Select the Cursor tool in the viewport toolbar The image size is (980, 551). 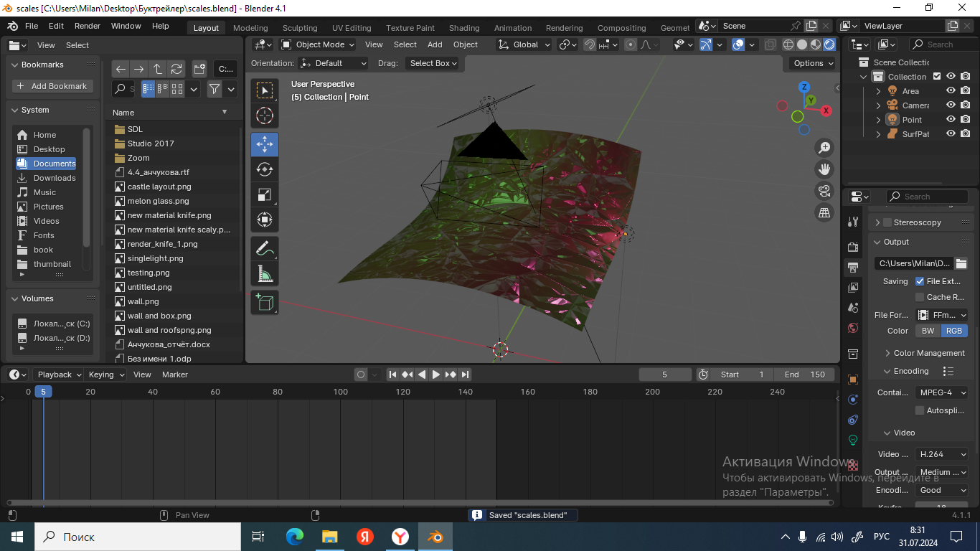pos(265,116)
